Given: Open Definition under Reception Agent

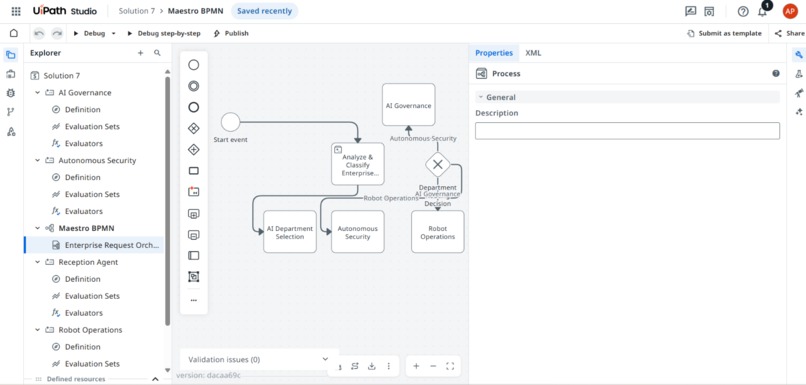Looking at the screenshot, I should (x=82, y=279).
